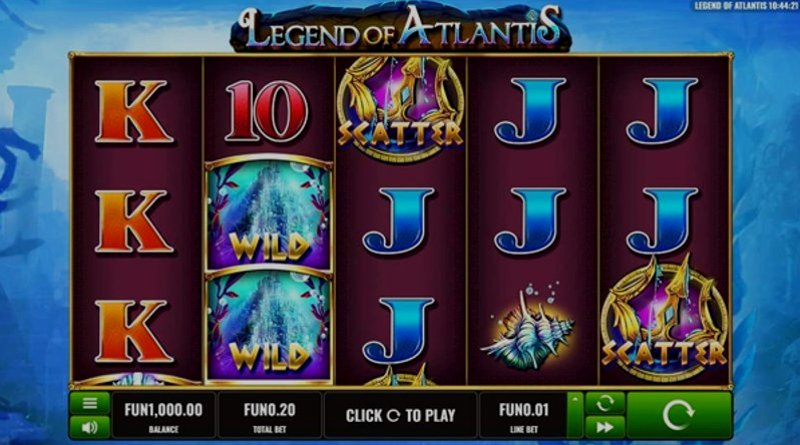This screenshot has width=800, height=445.
Task: Click the top J symbol on reel five
Action: [x=662, y=111]
